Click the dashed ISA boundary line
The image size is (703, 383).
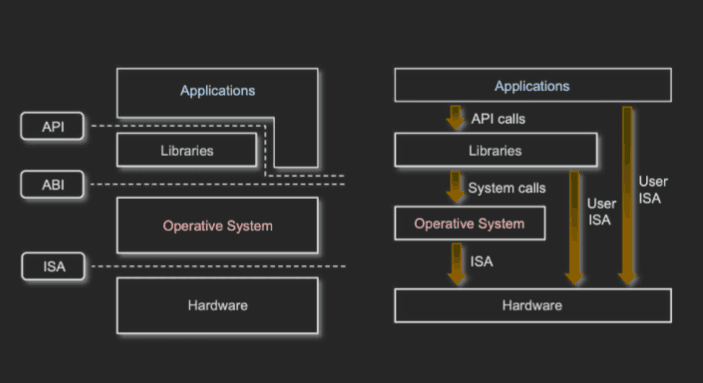tap(218, 266)
